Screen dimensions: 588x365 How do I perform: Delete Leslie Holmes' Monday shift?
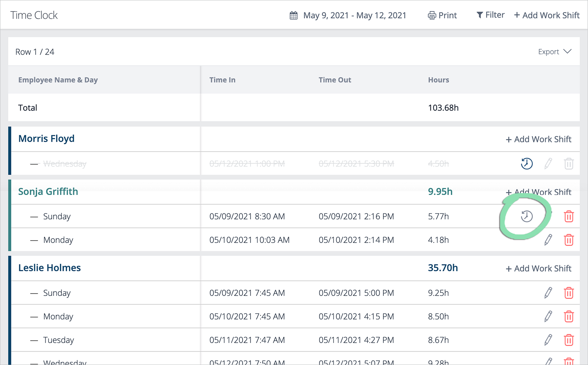click(x=569, y=316)
